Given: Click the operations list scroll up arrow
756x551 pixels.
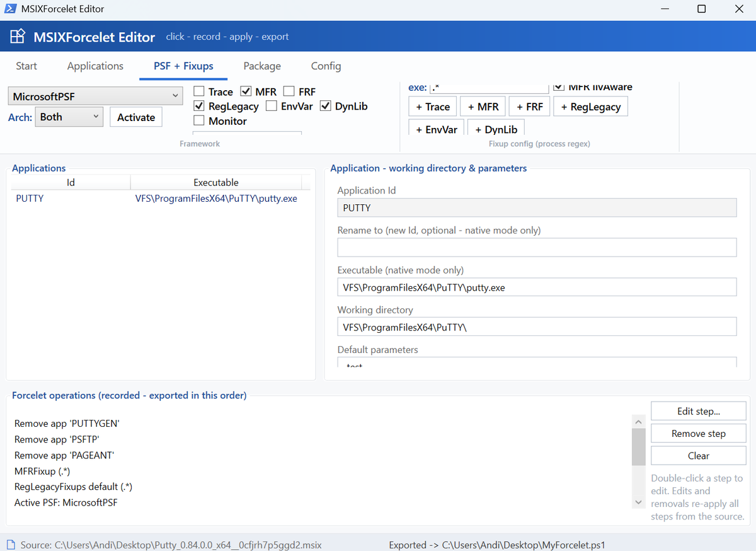Looking at the screenshot, I should (x=638, y=422).
